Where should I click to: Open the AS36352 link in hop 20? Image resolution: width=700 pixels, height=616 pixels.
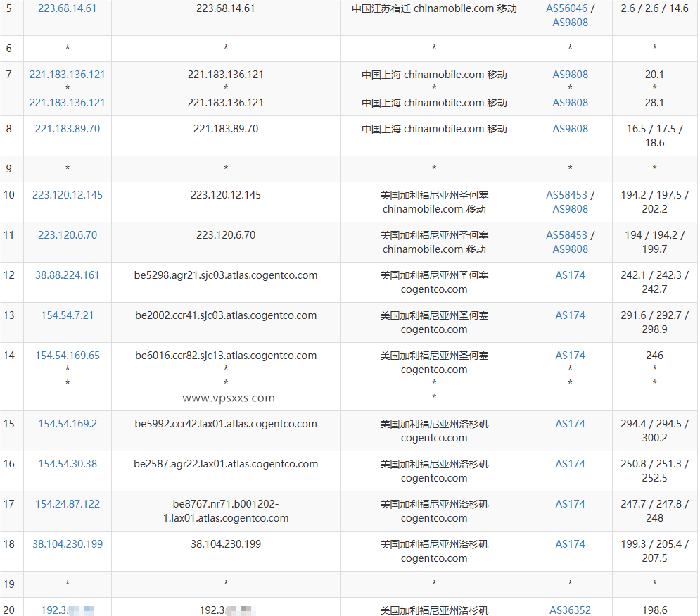[x=570, y=610]
